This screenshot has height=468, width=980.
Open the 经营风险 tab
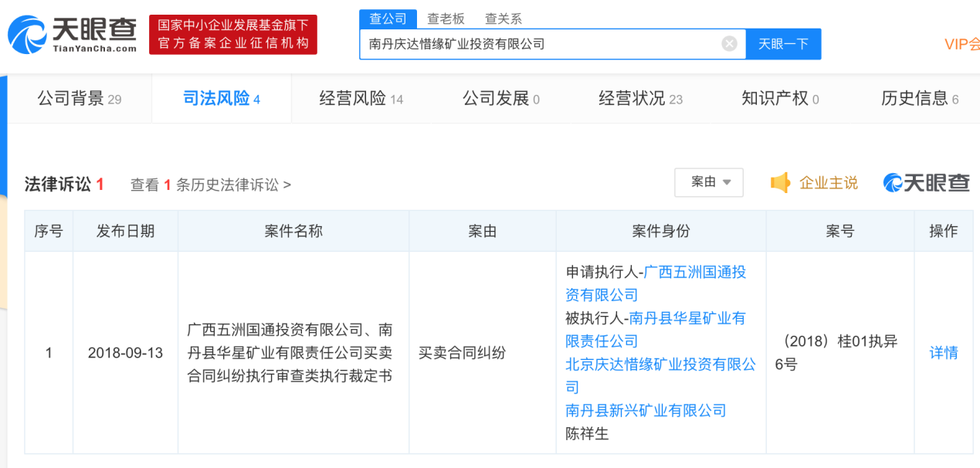click(x=361, y=99)
